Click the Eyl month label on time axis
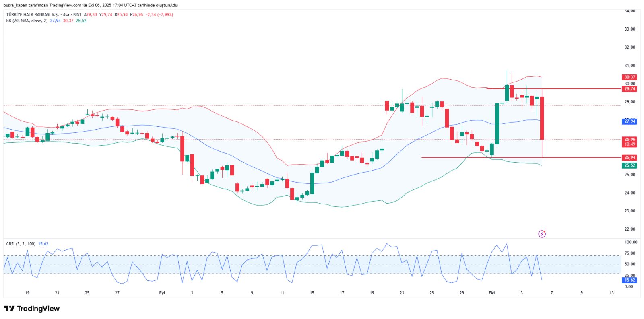The width and height of the screenshot is (644, 319). click(162, 293)
